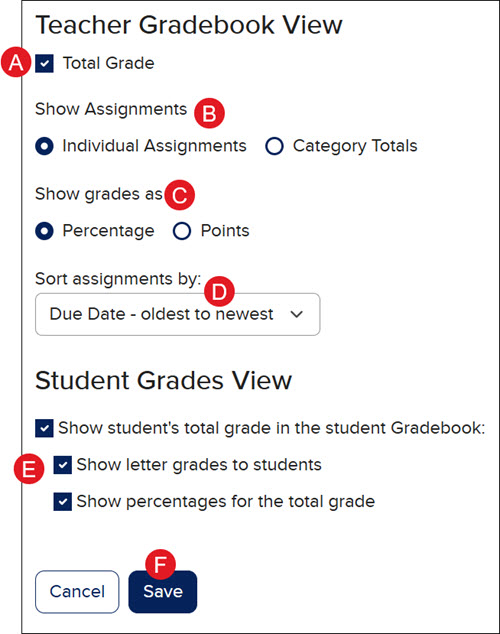Disable Show letter grades to students

tap(63, 465)
